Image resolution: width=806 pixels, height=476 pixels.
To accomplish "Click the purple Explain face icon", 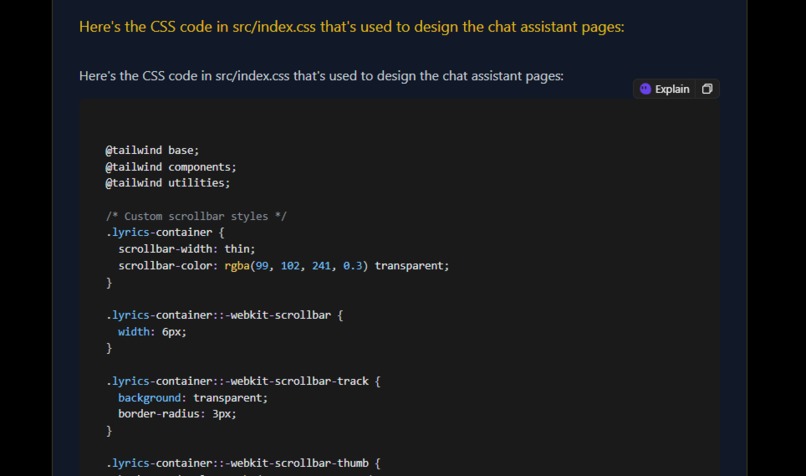I will pos(645,89).
